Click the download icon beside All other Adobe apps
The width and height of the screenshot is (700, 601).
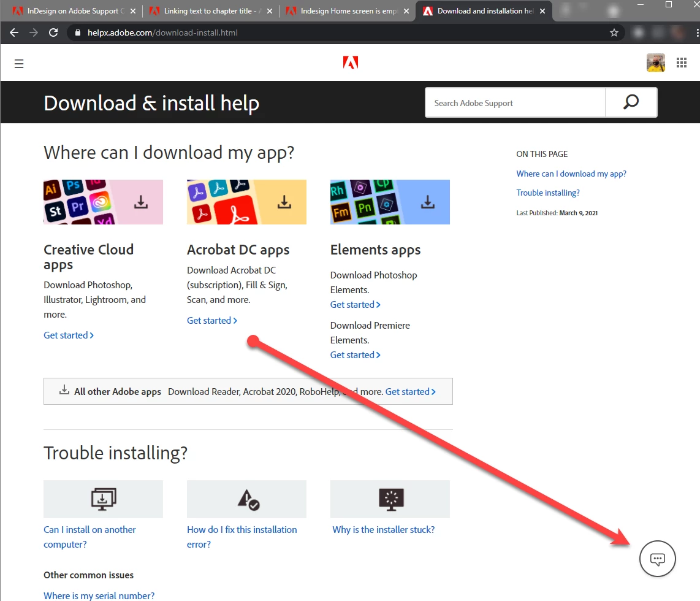[64, 390]
